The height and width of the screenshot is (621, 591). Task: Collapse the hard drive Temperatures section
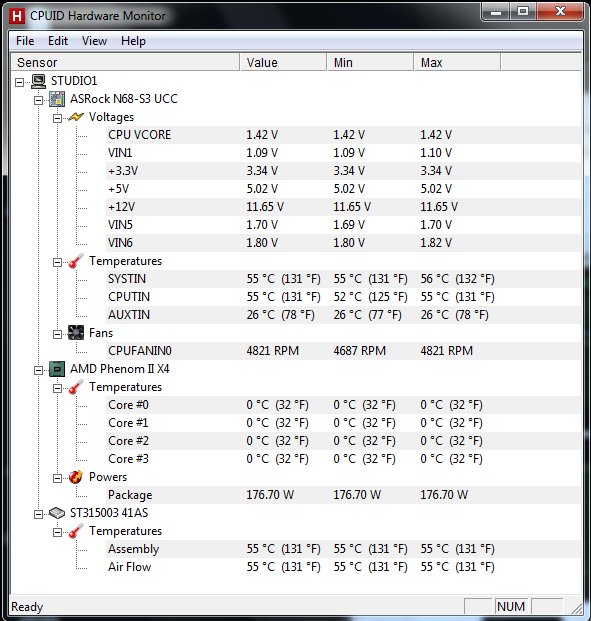tap(57, 533)
